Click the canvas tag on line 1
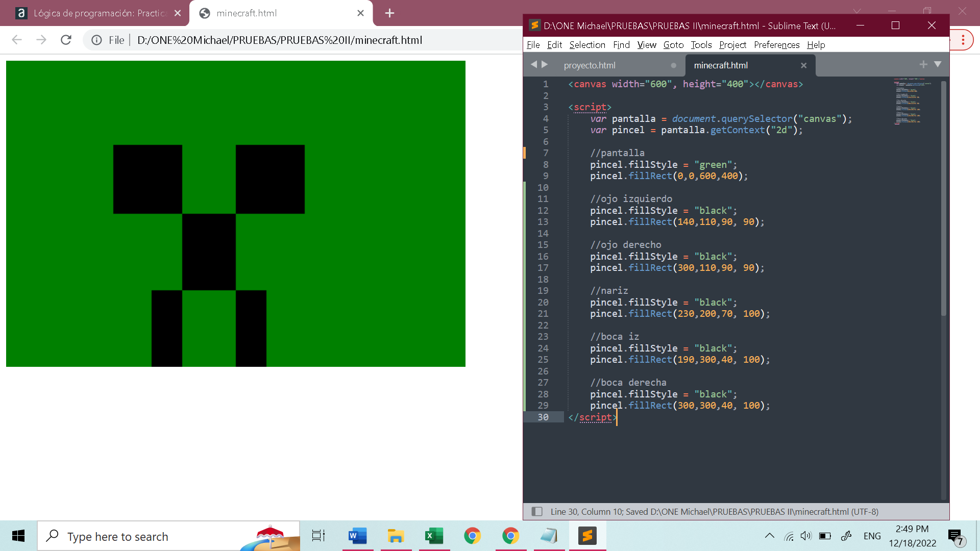This screenshot has width=980, height=551. 685,84
